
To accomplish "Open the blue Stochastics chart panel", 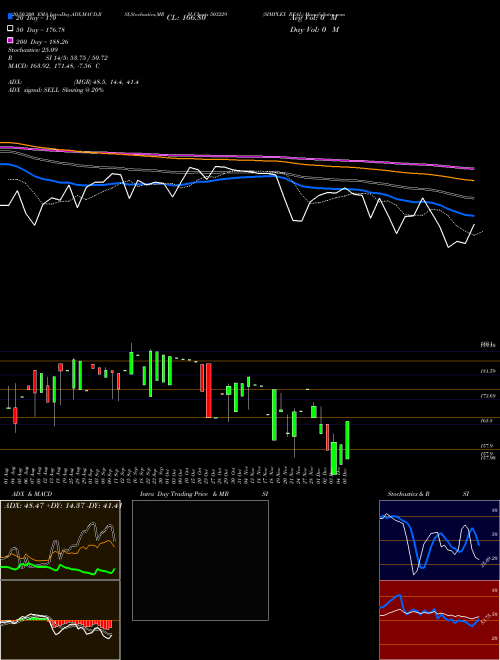I will pyautogui.click(x=439, y=540).
